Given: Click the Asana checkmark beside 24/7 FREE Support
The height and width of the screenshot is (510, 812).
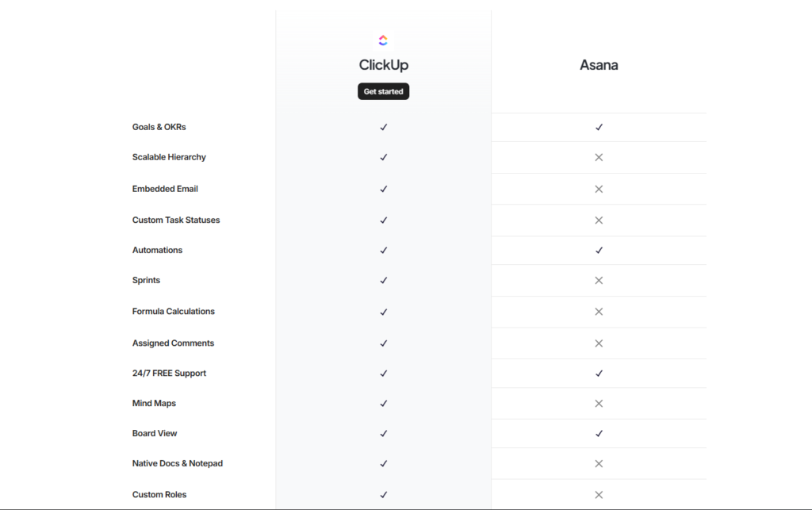Looking at the screenshot, I should pos(599,373).
